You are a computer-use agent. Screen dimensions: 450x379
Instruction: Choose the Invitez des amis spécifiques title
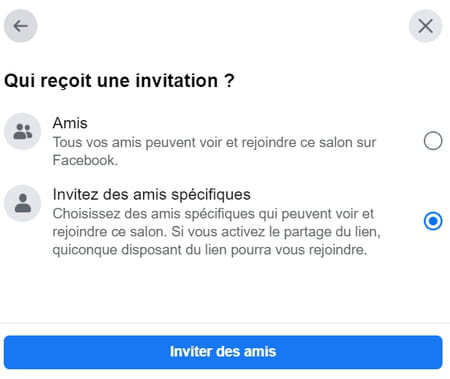pyautogui.click(x=152, y=195)
